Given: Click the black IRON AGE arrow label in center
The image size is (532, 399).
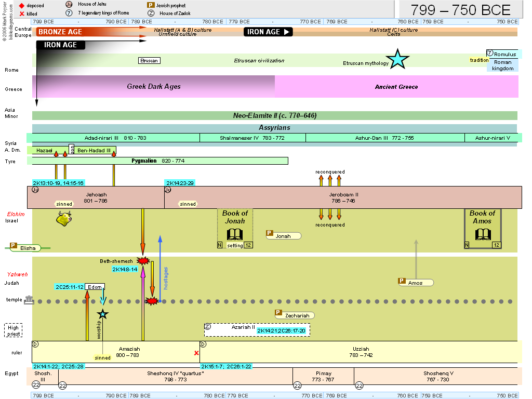Looking at the screenshot, I should click(268, 32).
